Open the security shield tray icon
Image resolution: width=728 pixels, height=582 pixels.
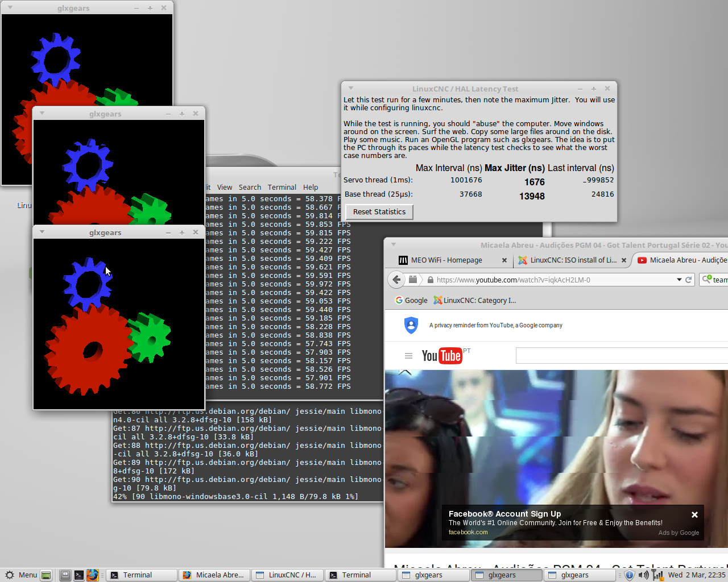coord(629,575)
